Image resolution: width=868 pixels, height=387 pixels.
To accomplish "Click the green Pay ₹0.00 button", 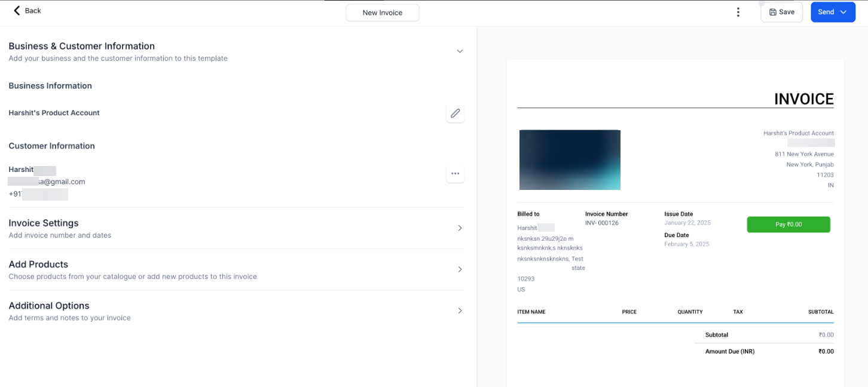I will (x=788, y=225).
